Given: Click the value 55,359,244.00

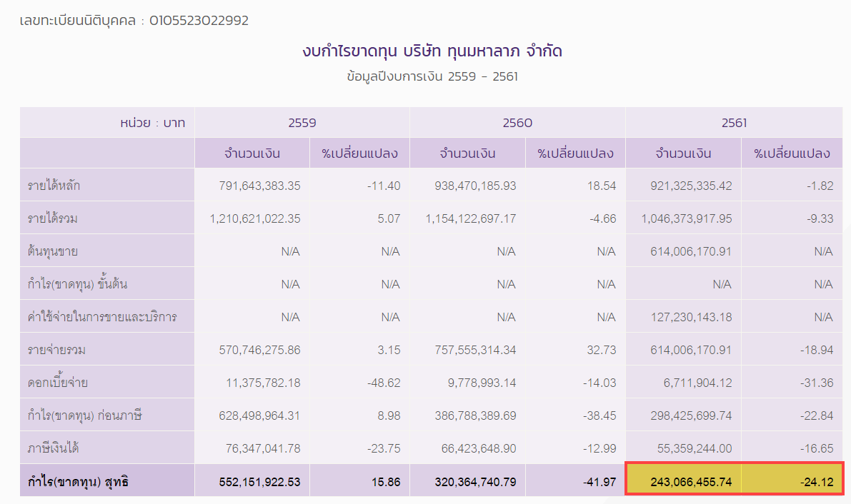Looking at the screenshot, I should click(695, 448).
